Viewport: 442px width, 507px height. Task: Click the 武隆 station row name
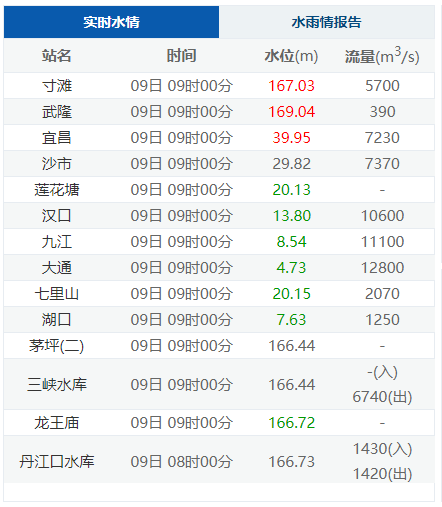tap(57, 112)
